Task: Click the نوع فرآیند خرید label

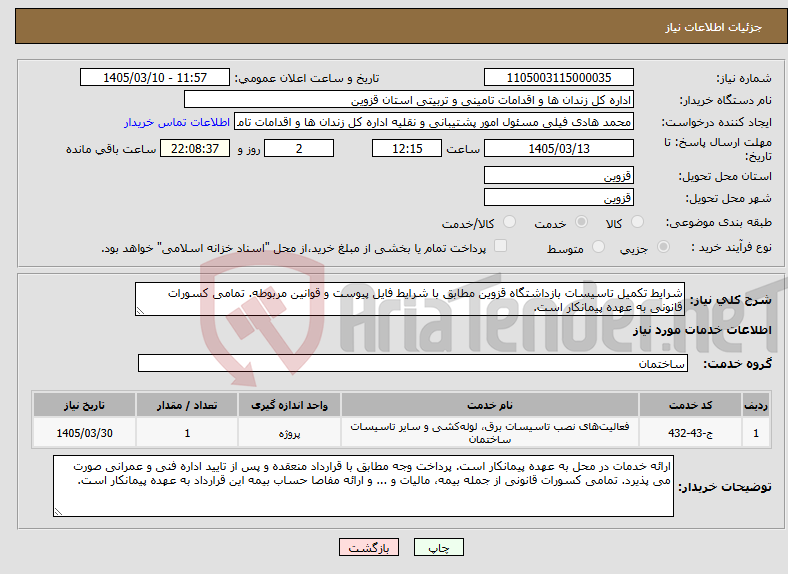Action: point(731,247)
